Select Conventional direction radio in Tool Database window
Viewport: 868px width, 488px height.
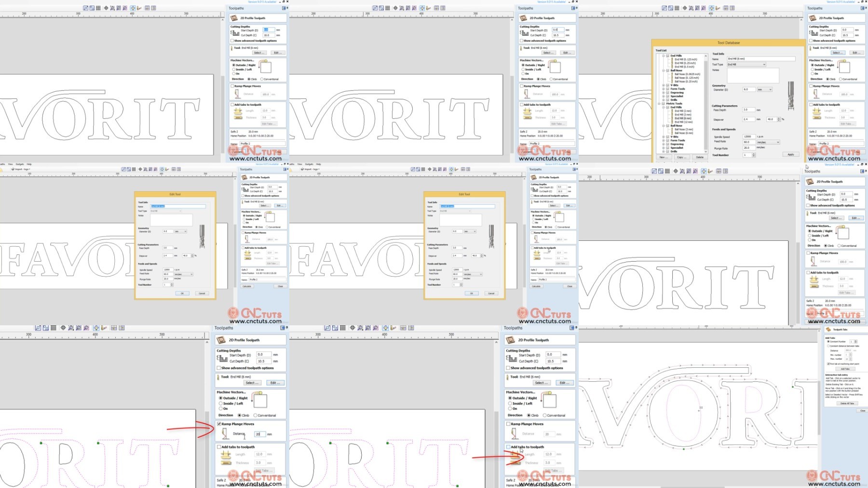click(841, 79)
